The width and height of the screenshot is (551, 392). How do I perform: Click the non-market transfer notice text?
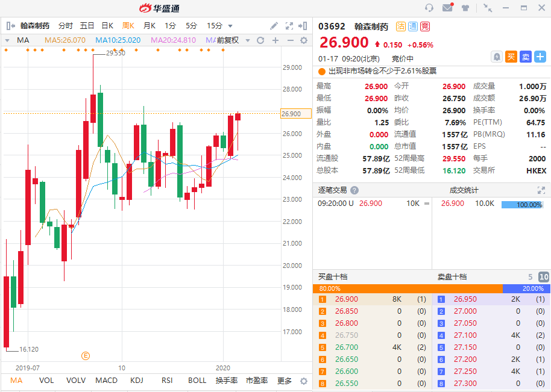(383, 71)
